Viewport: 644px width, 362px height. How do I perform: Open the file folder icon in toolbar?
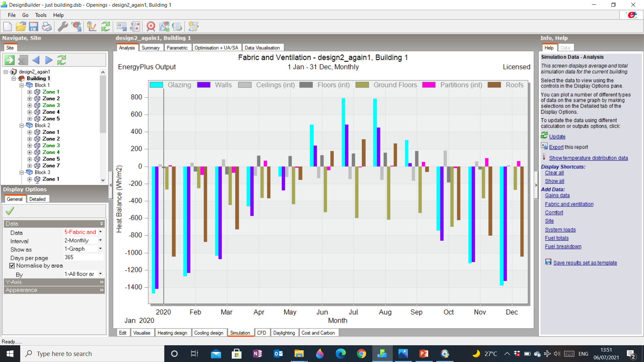(21, 26)
